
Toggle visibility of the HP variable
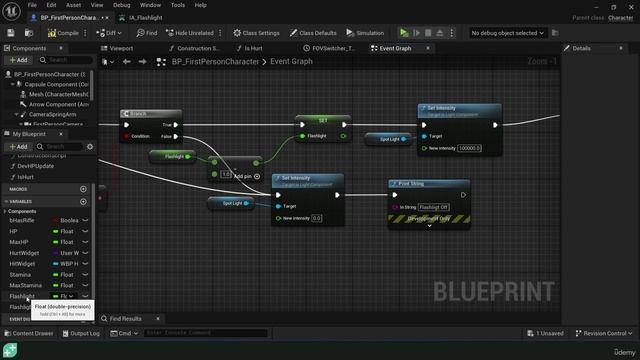coord(85,231)
